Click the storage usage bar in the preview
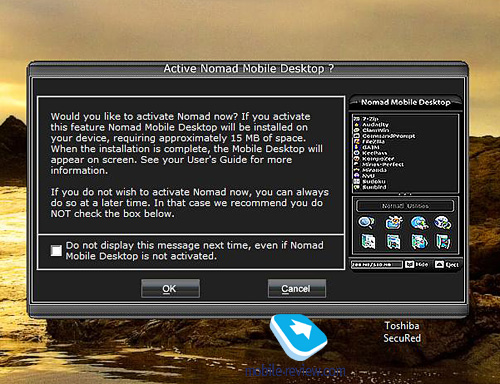Image resolution: width=500 pixels, height=384 pixels. click(377, 264)
